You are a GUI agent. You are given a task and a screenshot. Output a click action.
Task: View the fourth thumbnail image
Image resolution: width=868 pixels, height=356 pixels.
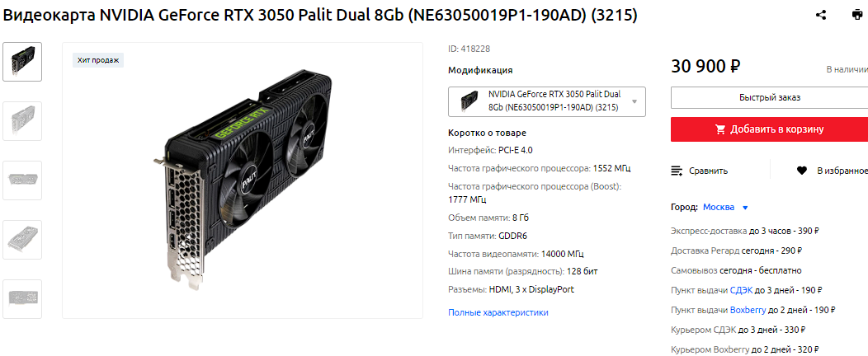click(22, 239)
